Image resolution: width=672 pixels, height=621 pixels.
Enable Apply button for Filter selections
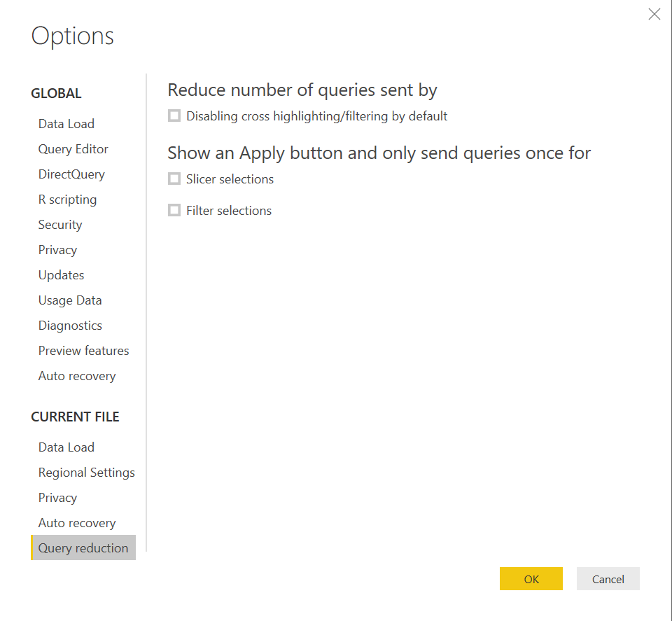pos(174,210)
